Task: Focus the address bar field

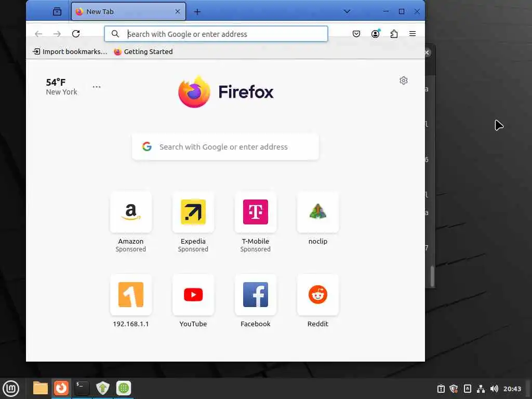Action: (x=216, y=34)
